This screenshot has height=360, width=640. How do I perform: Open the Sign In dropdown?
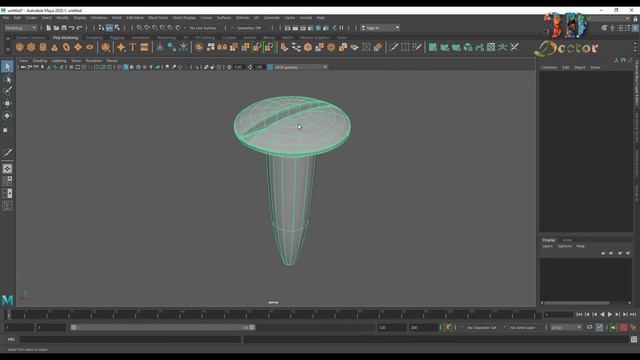point(380,28)
